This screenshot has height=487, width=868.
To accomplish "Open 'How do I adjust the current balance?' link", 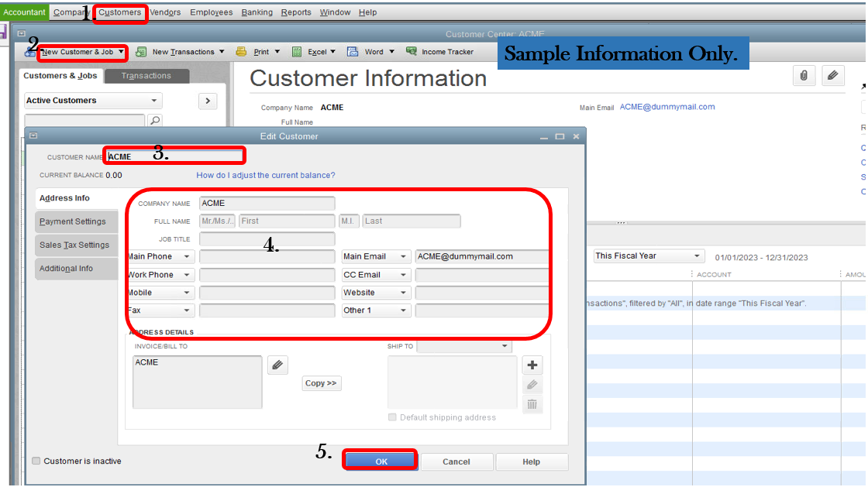I will (266, 175).
